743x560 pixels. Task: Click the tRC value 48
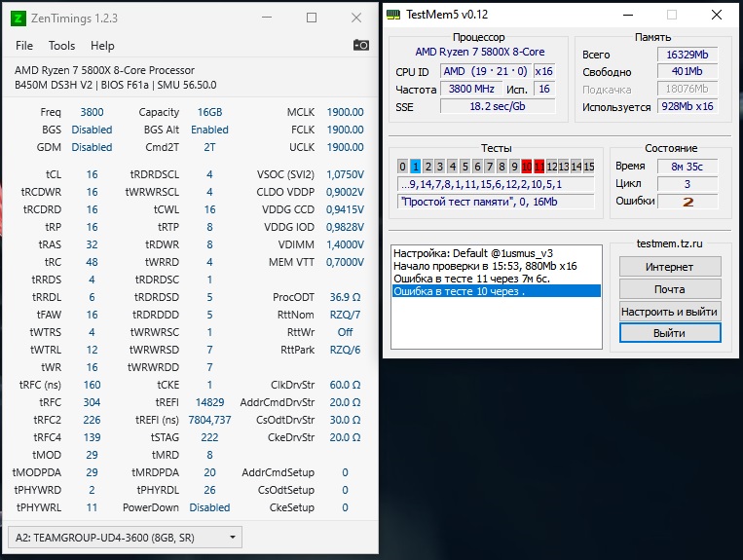92,262
